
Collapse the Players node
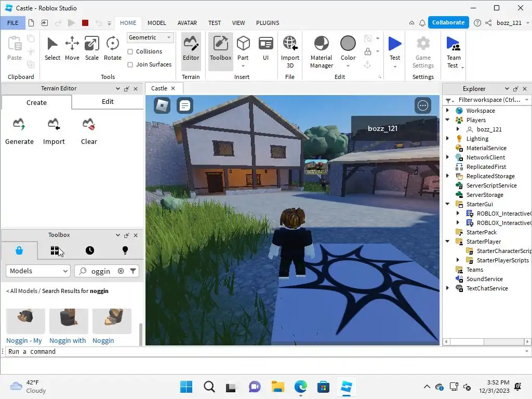pos(447,120)
